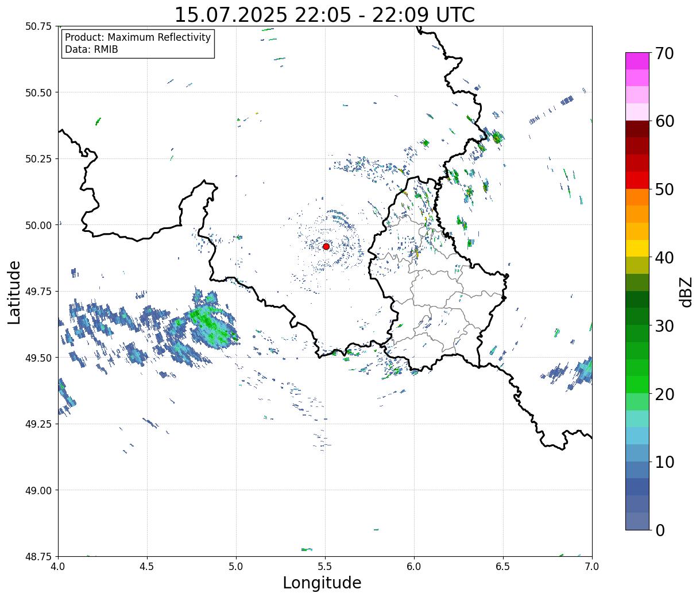
Task: Click the dark maroon colorbar segment below 60
Action: 637,129
